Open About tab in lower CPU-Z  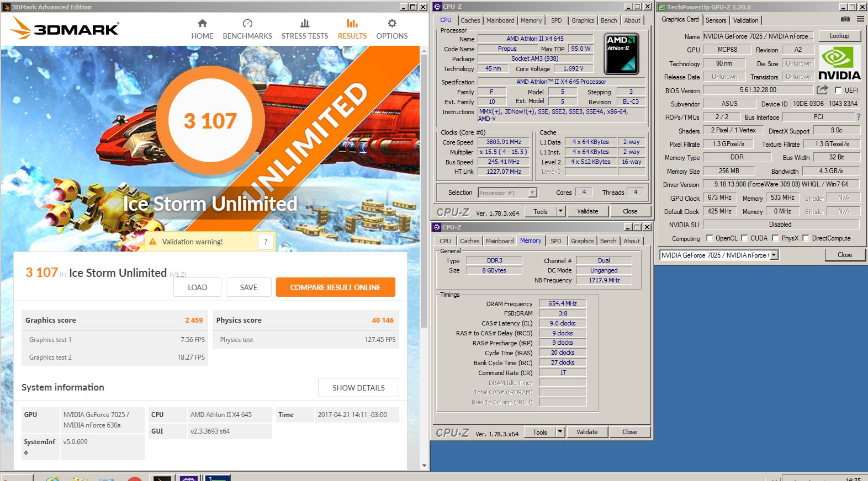(x=632, y=241)
